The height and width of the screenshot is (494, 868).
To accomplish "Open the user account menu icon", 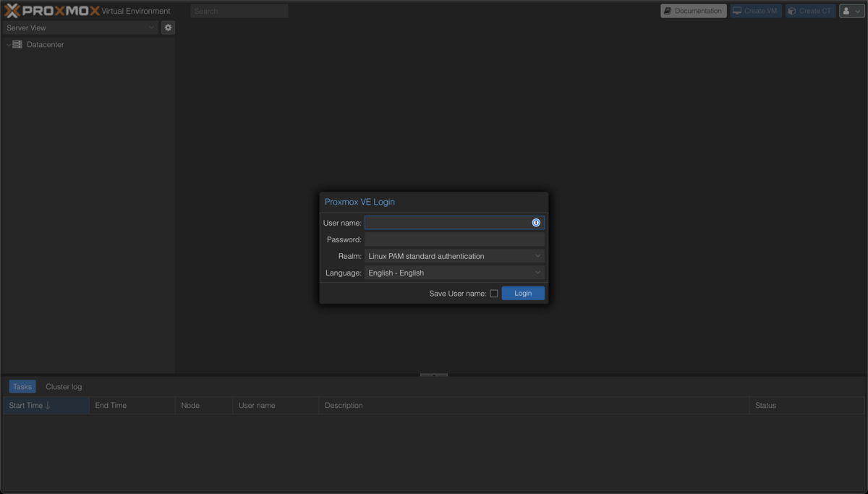I will pos(851,11).
